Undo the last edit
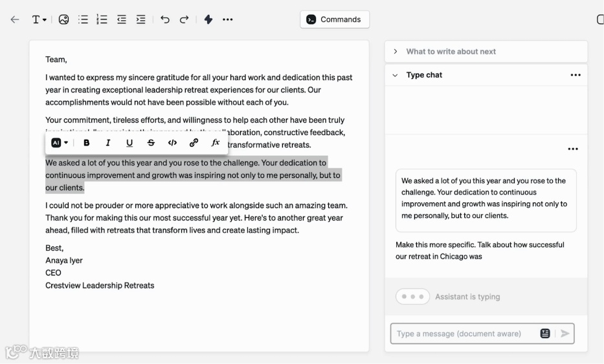604x364 pixels. pyautogui.click(x=165, y=19)
